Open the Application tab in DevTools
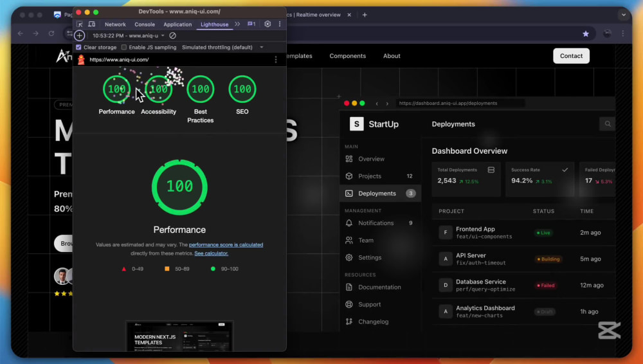The height and width of the screenshot is (364, 643). 177,24
